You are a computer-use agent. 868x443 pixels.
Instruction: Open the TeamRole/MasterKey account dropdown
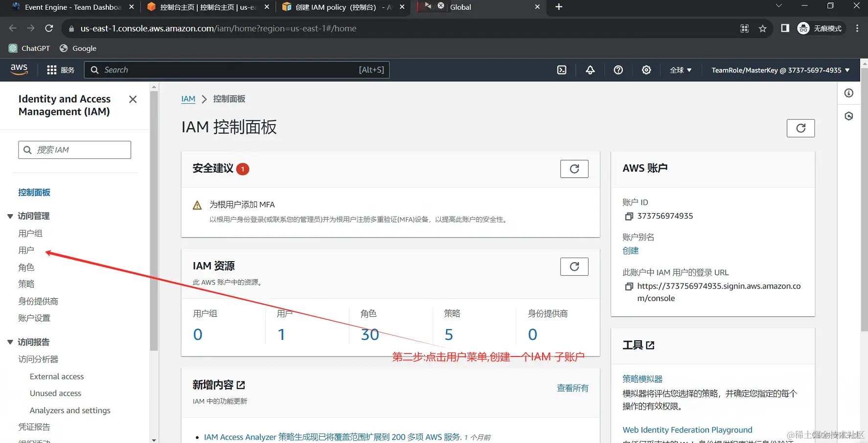click(780, 70)
